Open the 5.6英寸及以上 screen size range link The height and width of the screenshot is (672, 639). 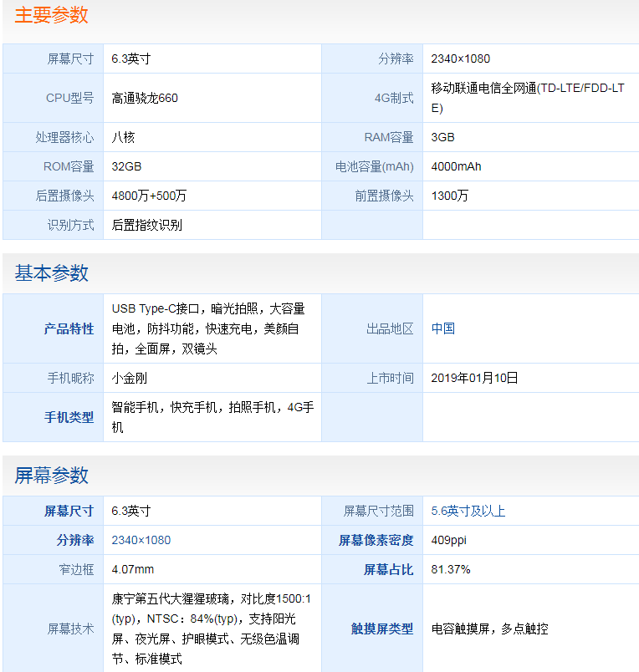pos(468,511)
